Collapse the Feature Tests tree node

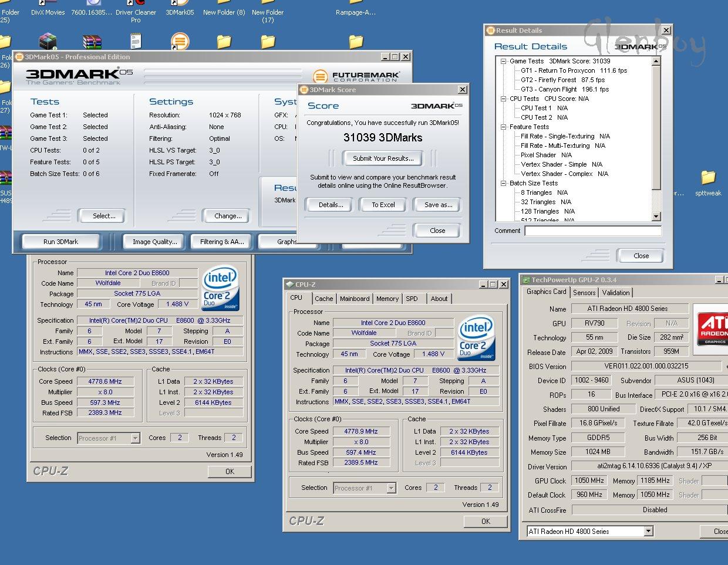click(503, 127)
